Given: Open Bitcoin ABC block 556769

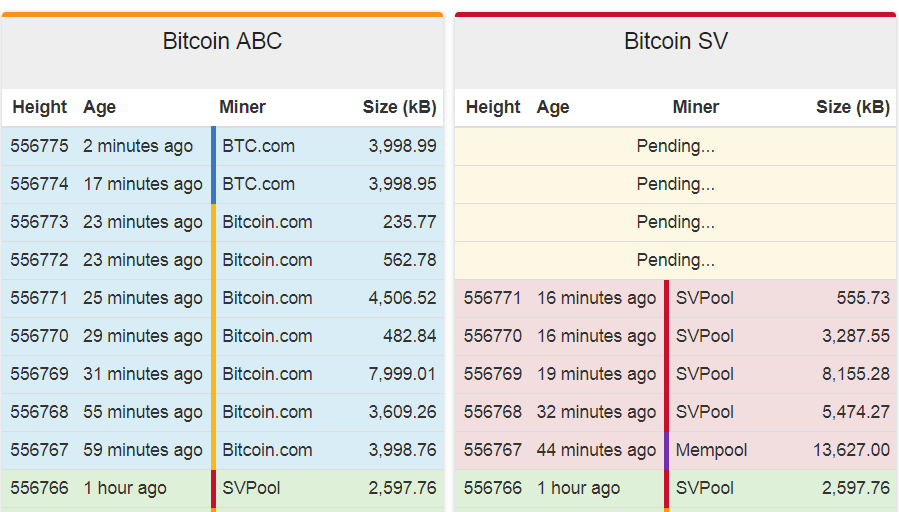Looking at the screenshot, I should point(40,374).
